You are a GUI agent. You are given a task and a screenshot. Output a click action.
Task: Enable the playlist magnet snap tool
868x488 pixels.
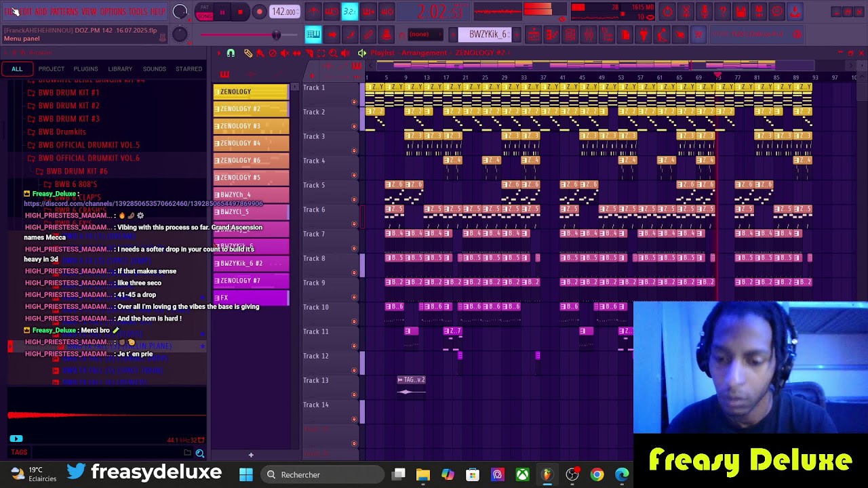(231, 53)
